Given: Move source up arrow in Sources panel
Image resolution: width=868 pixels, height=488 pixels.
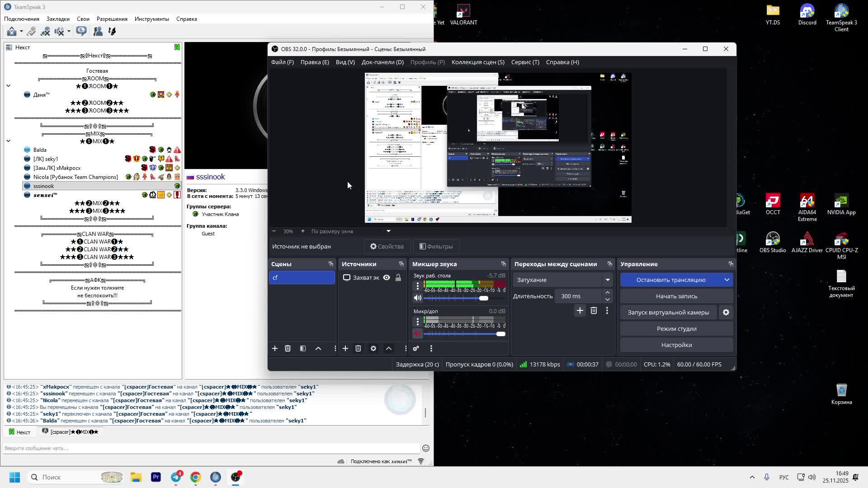Looking at the screenshot, I should pyautogui.click(x=389, y=348).
